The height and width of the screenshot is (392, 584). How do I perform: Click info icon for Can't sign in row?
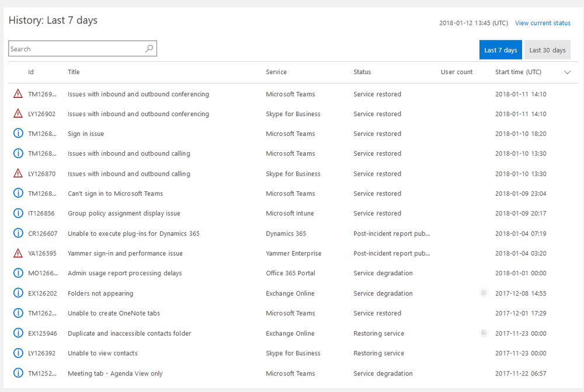coord(18,193)
